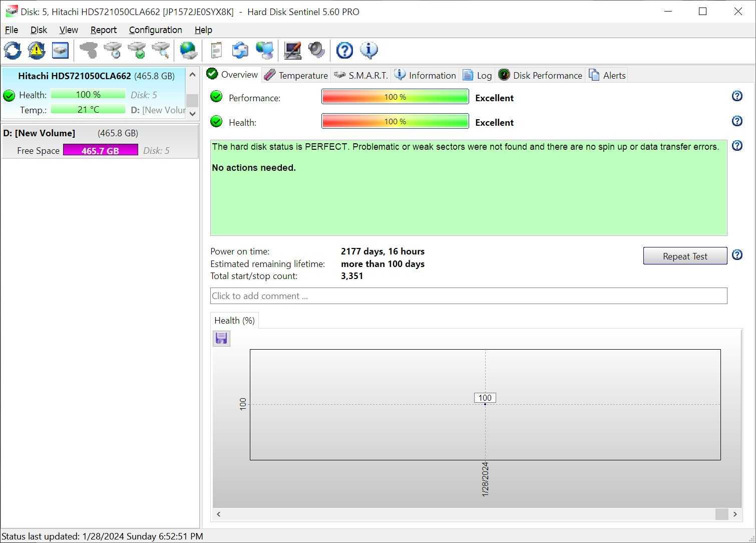This screenshot has height=543, width=756.
Task: Click the start/stop count value 3,351
Action: click(352, 276)
